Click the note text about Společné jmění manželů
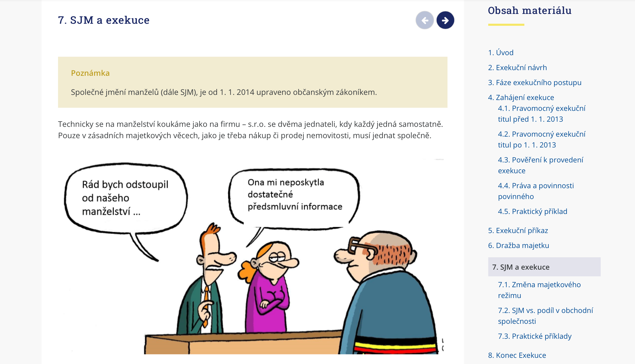 tap(224, 92)
